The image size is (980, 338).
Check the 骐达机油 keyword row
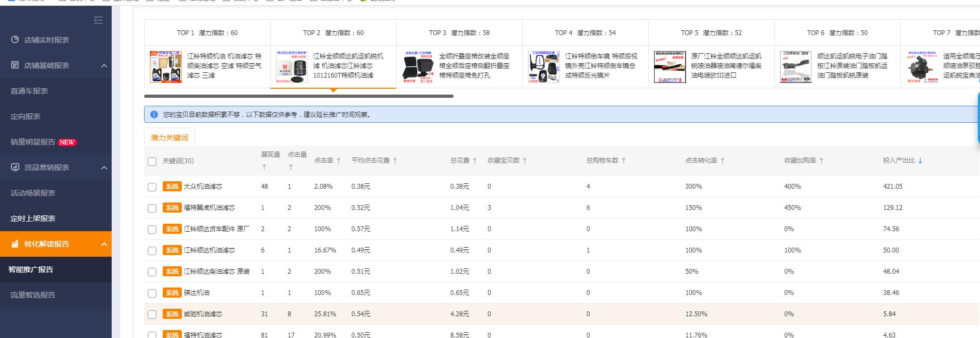pos(152,293)
